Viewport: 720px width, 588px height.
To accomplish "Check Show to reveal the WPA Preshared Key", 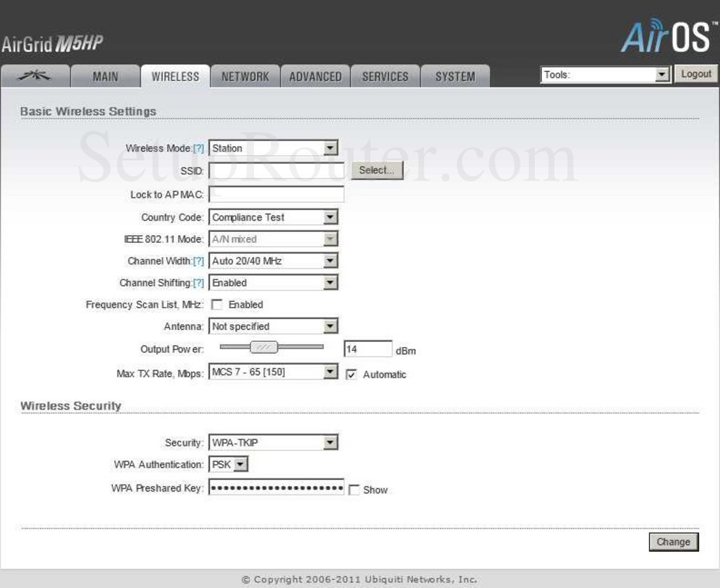I will pyautogui.click(x=353, y=490).
